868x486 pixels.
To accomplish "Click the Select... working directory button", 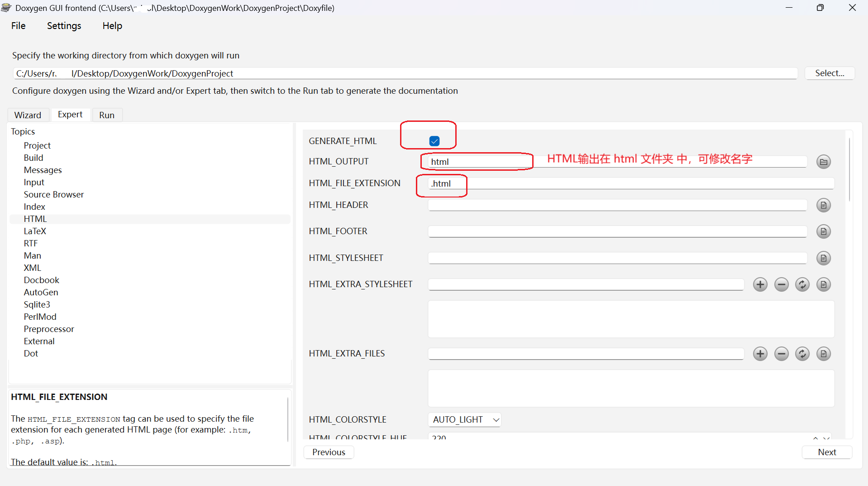I will coord(830,73).
